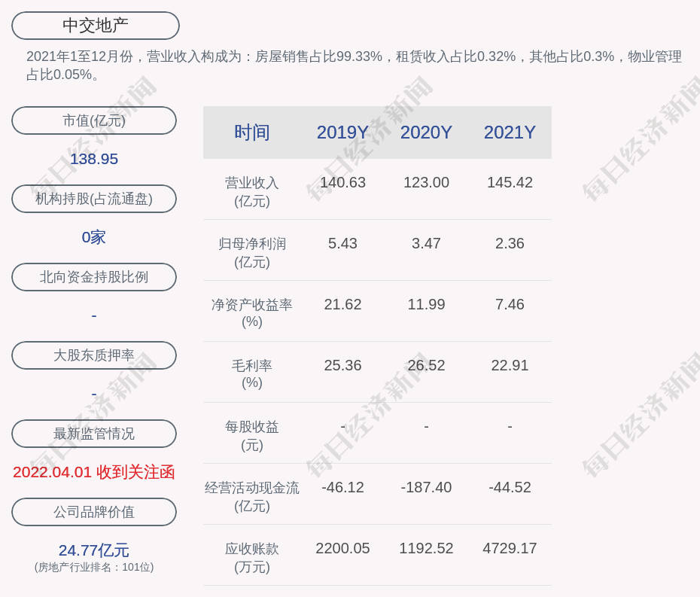The height and width of the screenshot is (597, 700).
Task: Click the 营业收入 row label
Action: click(x=252, y=191)
